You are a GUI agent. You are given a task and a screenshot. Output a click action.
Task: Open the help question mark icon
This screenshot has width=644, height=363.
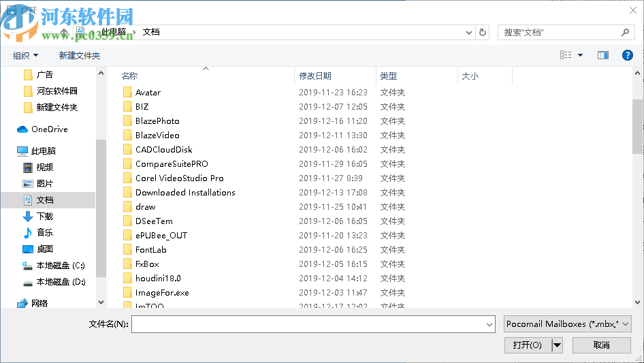627,55
